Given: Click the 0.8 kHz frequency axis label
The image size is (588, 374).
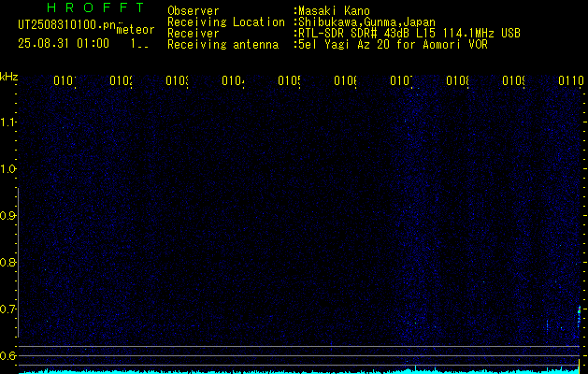Looking at the screenshot, I should tap(7, 262).
